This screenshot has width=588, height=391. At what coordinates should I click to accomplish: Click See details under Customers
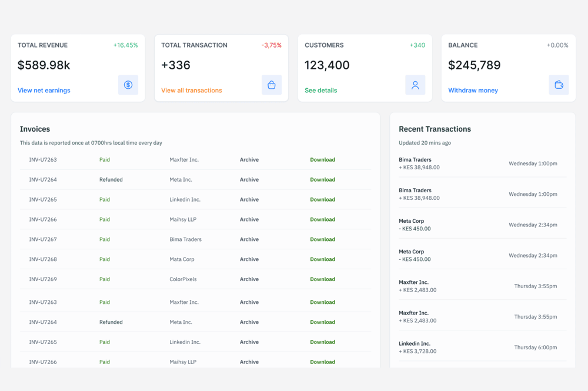[x=320, y=91]
